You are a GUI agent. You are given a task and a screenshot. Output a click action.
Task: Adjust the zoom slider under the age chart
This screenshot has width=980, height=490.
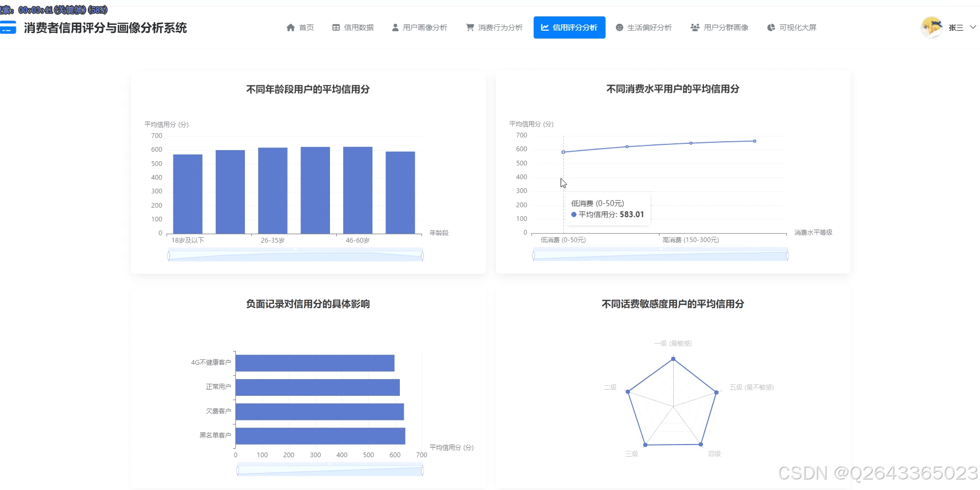pyautogui.click(x=295, y=255)
